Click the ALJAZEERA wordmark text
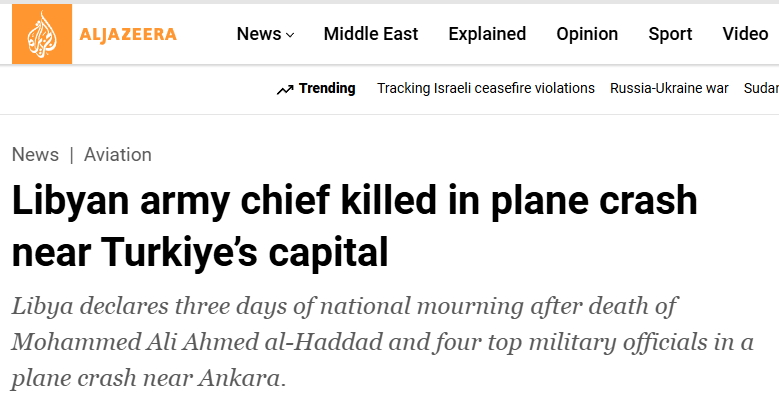 click(128, 34)
